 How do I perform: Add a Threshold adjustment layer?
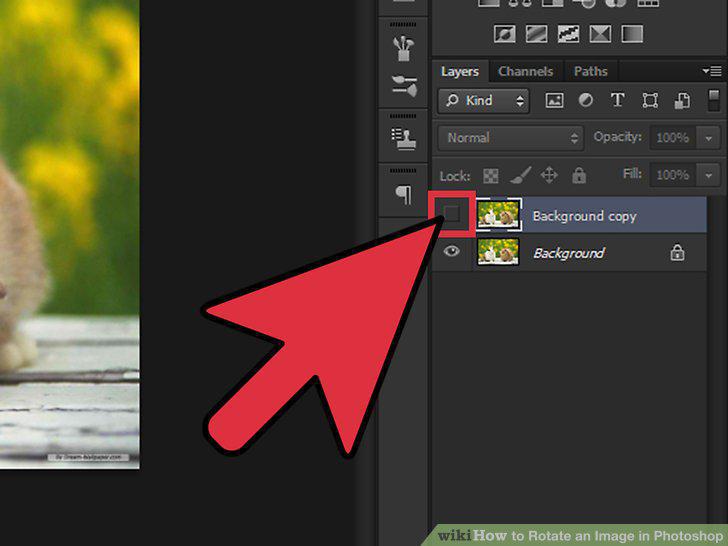coord(568,34)
